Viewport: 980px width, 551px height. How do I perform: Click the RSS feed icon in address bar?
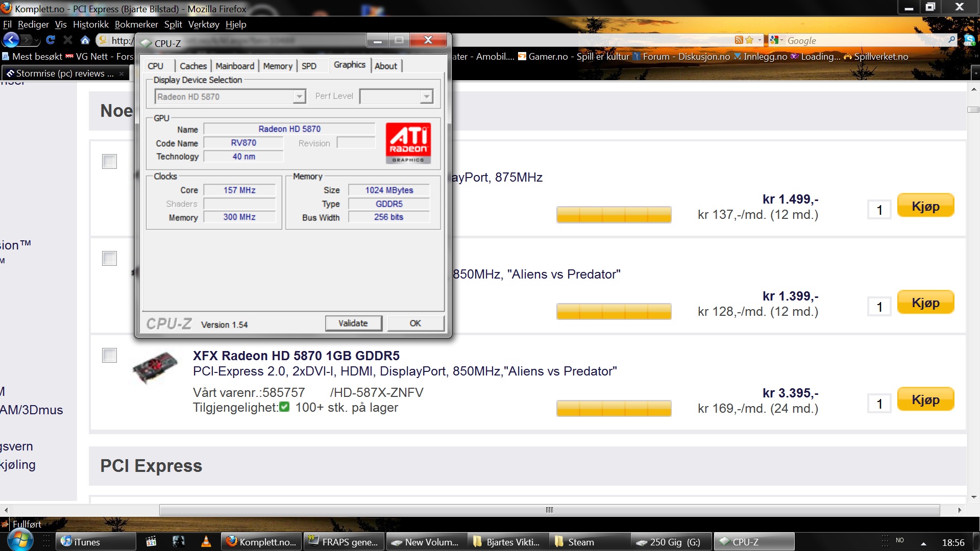739,40
